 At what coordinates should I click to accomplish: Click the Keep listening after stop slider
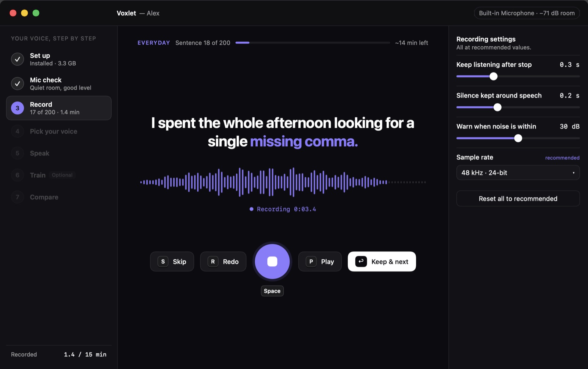(518, 76)
